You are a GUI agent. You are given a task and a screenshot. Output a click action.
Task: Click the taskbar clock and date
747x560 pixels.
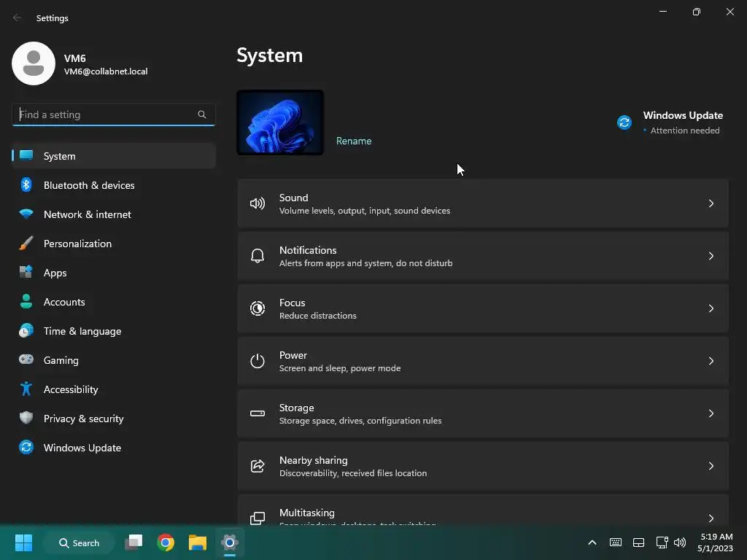(715, 542)
